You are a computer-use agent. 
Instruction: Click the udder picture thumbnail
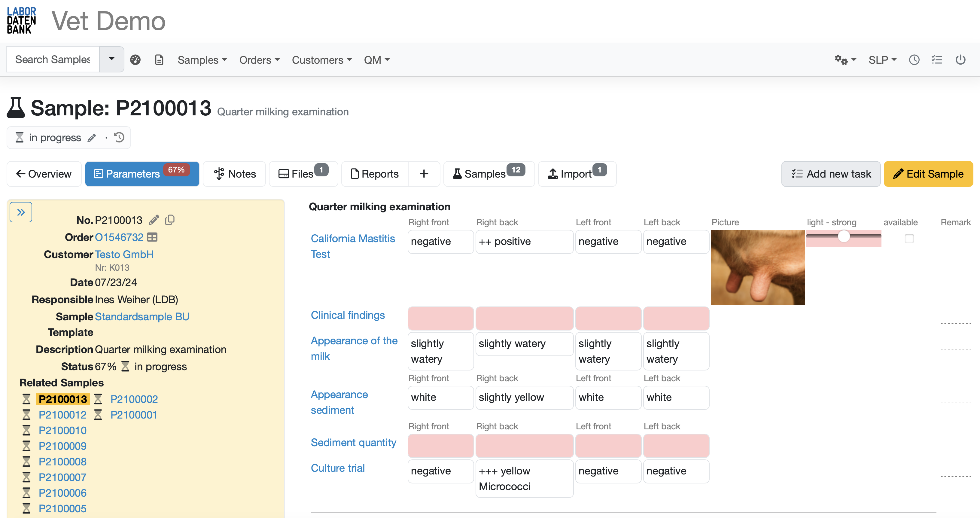[757, 267]
